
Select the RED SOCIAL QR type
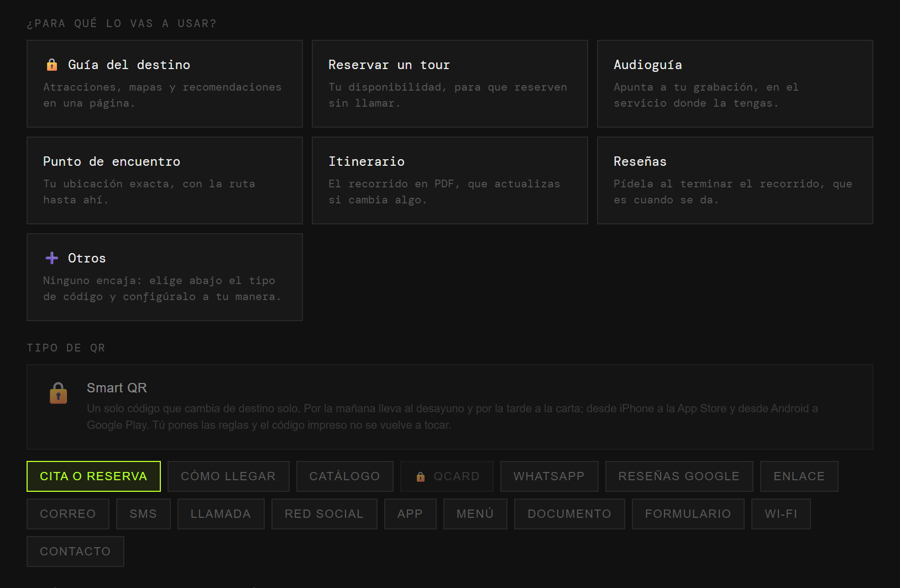325,514
